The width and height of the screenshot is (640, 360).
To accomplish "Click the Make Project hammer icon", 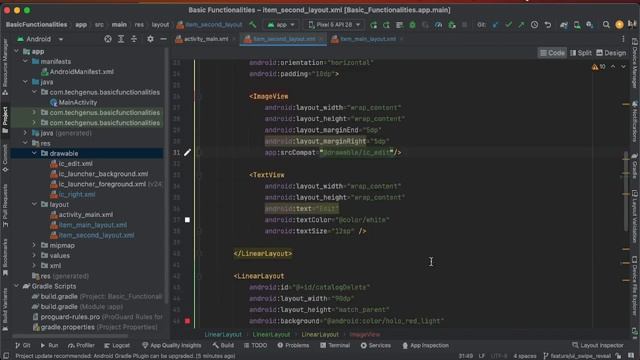I will click(253, 24).
